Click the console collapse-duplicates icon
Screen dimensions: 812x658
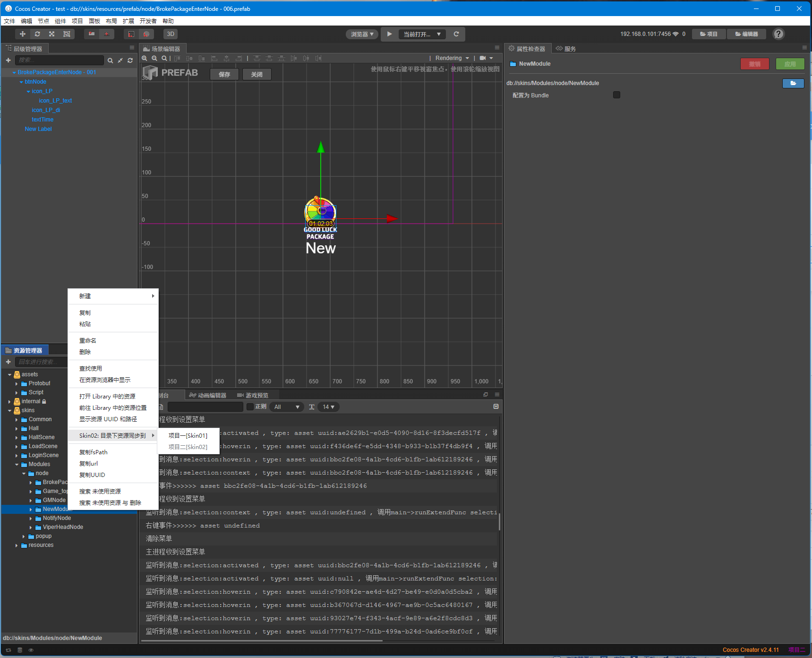(496, 407)
